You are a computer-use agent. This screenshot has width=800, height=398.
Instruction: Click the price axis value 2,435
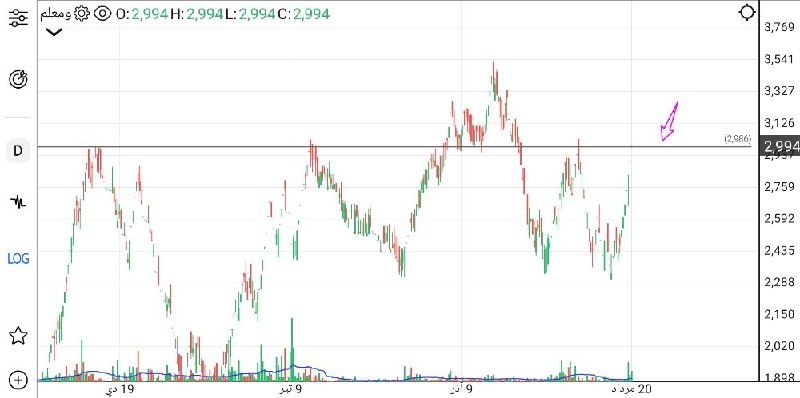click(780, 251)
